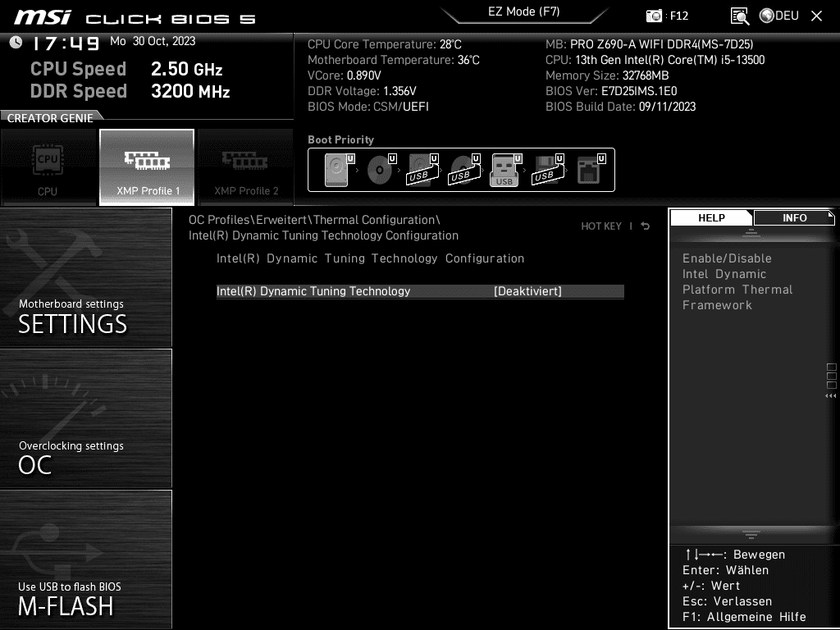
Task: Select the USB key boot device icon
Action: pos(505,170)
